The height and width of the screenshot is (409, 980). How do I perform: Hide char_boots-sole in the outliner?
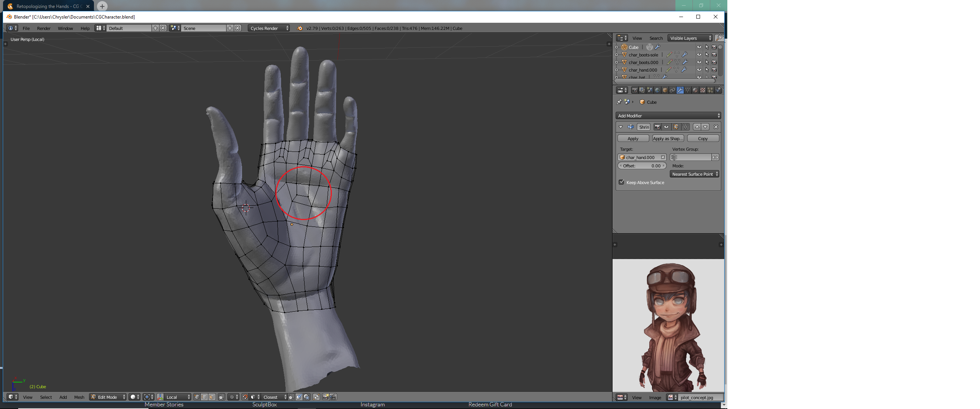pyautogui.click(x=699, y=55)
